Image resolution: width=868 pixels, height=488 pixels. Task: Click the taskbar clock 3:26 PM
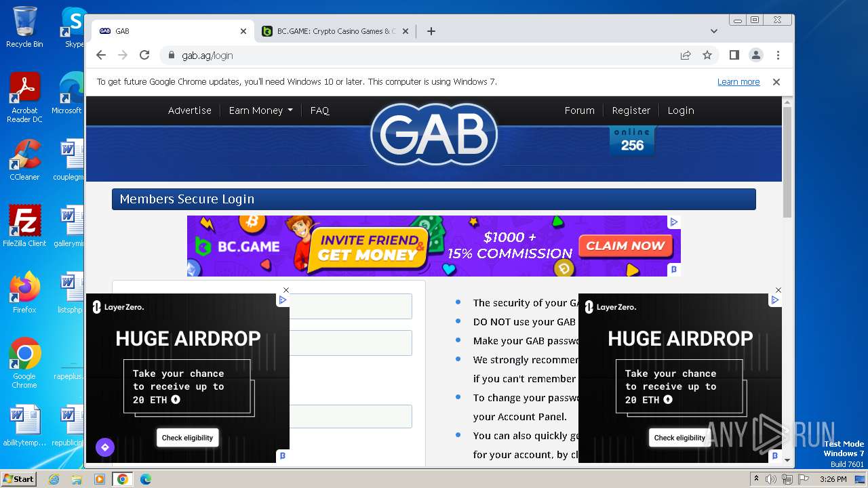833,479
